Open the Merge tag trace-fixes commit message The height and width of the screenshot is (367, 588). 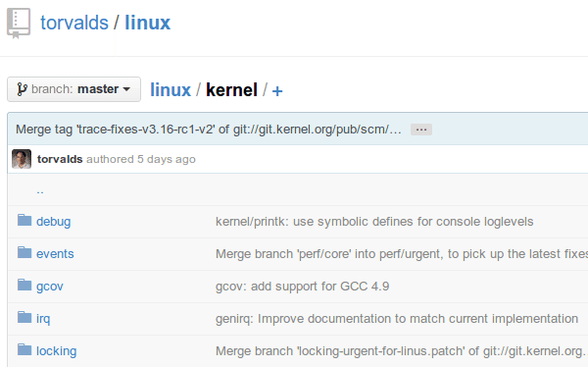[208, 130]
